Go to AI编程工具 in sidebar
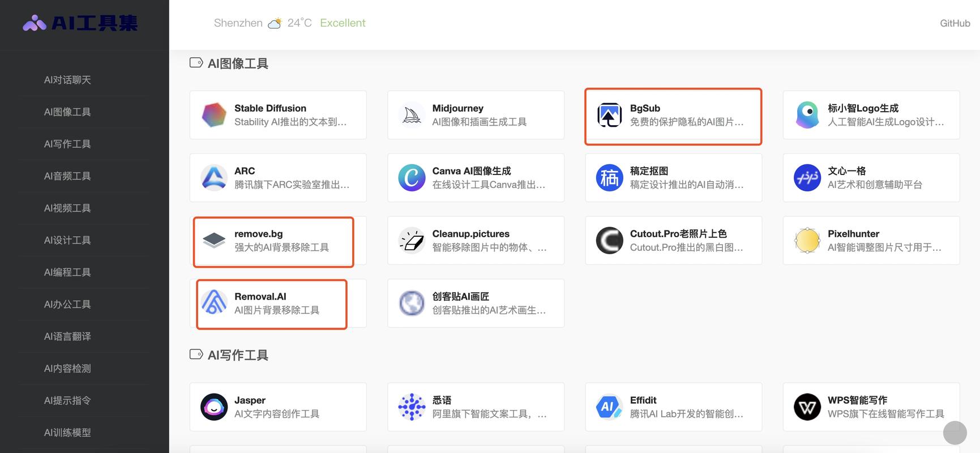This screenshot has width=980, height=453. pos(67,272)
